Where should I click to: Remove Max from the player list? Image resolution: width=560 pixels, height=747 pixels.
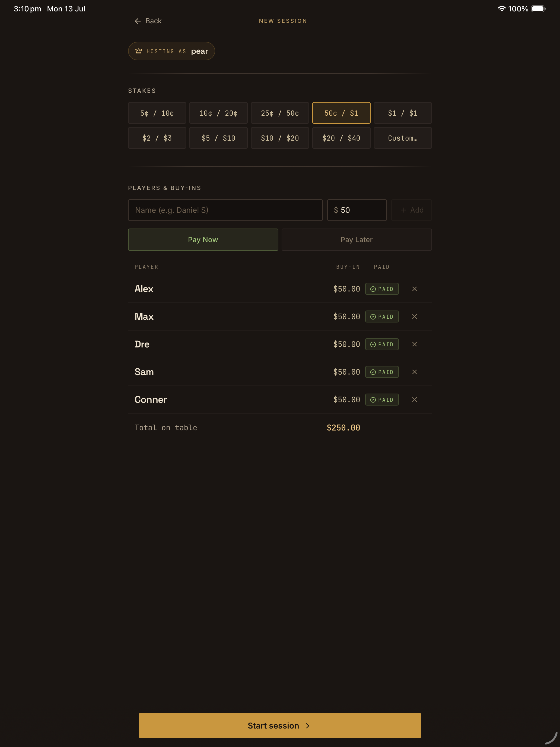(x=415, y=317)
